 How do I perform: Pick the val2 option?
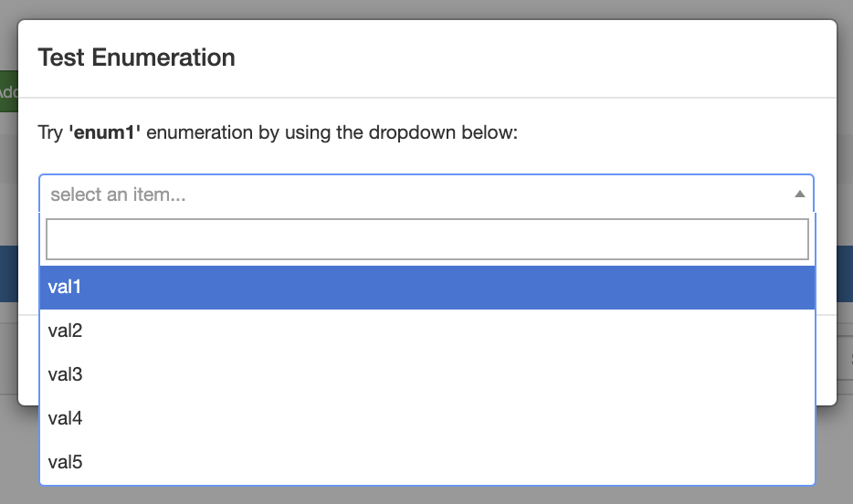[65, 331]
